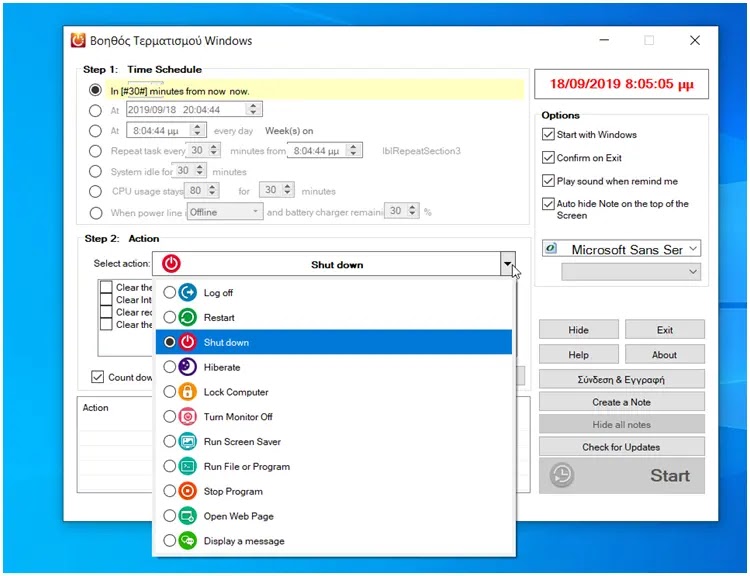Click the Run Screen Saver picture icon
Screen dimensions: 750x576
[x=188, y=442]
